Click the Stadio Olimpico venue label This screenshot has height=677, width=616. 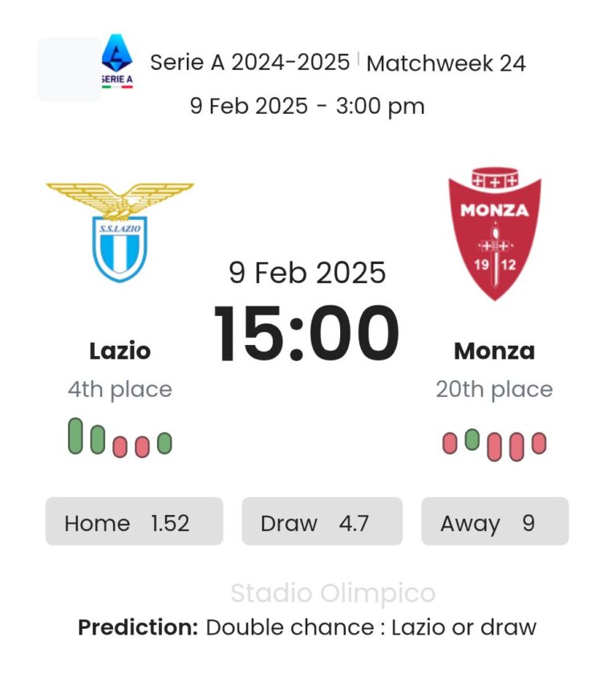tap(333, 594)
